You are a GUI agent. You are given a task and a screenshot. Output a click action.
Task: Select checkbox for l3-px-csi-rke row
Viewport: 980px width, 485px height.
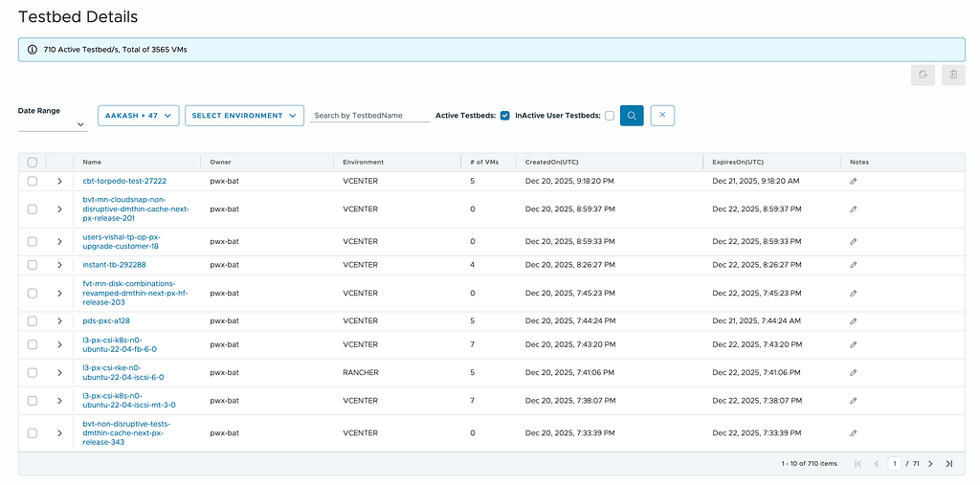(33, 372)
